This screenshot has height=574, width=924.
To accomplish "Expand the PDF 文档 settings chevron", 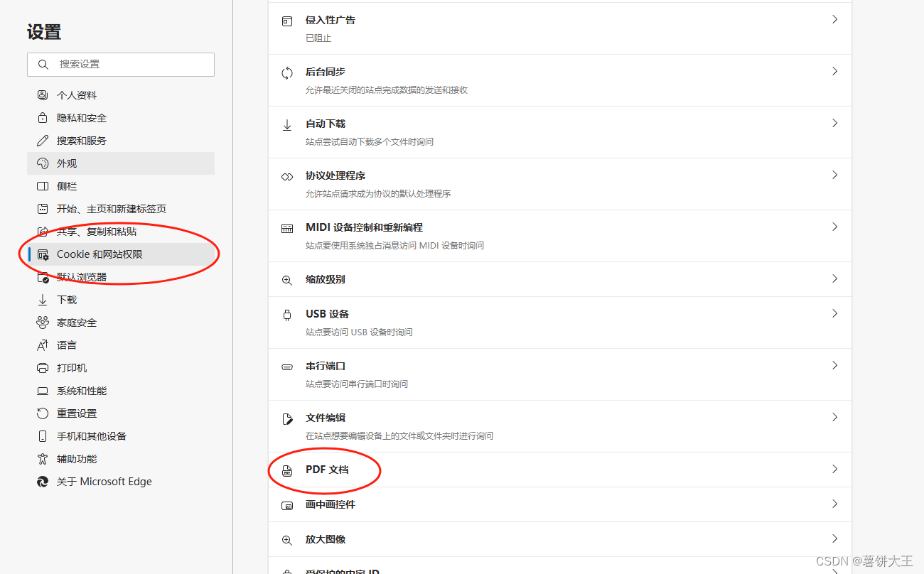I will click(834, 469).
